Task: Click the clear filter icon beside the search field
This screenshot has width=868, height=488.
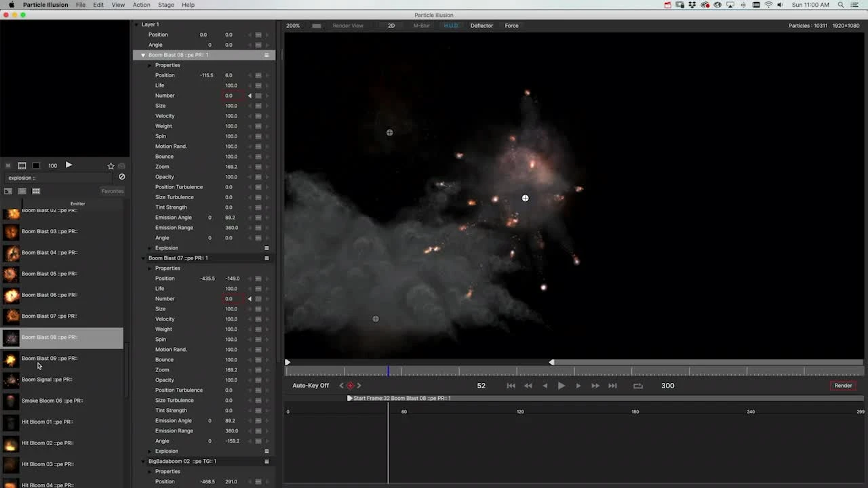Action: [x=122, y=177]
